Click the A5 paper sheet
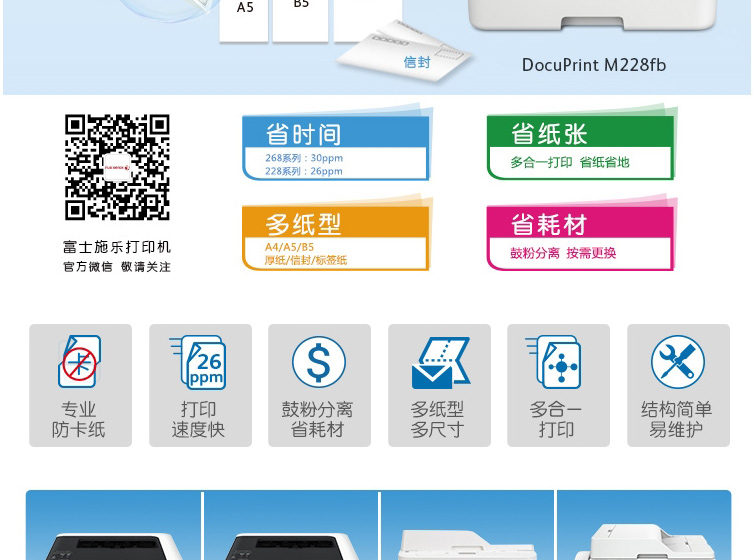The width and height of the screenshot is (754, 560). pos(244,21)
